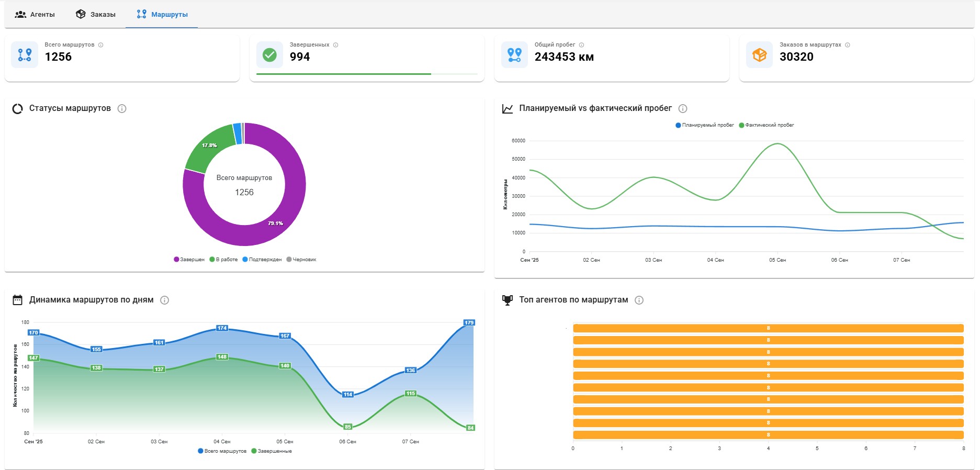Open info tooltip for Статусы маршрутов
The image size is (980, 470).
point(122,108)
